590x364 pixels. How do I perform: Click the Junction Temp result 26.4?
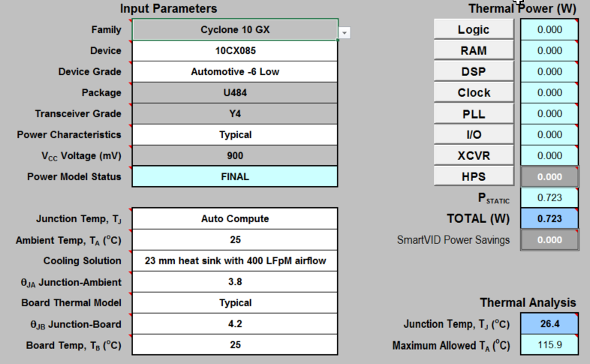click(x=549, y=323)
